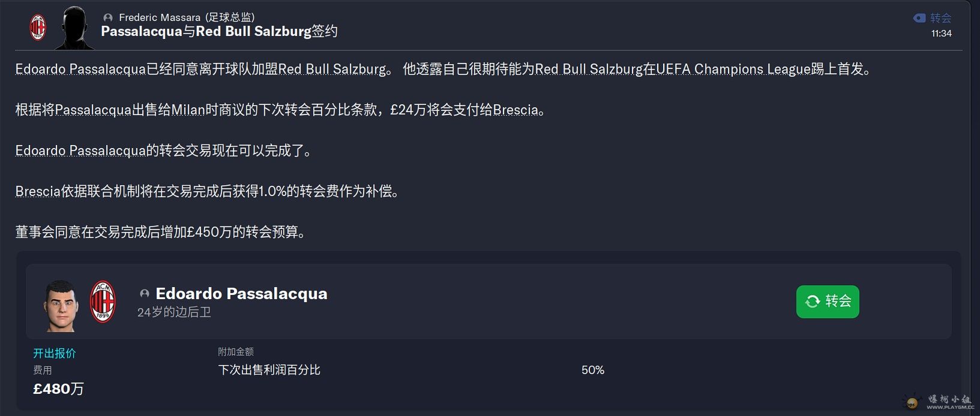Click Brescia at the start of the 联合机制 line
980x416 pixels.
(x=38, y=192)
